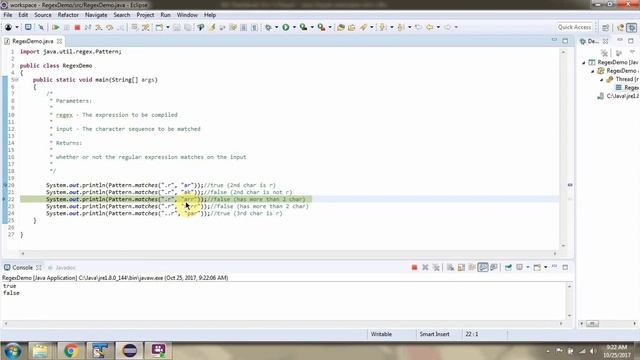Collapse the Thread node in the Debug view

click(x=602, y=79)
